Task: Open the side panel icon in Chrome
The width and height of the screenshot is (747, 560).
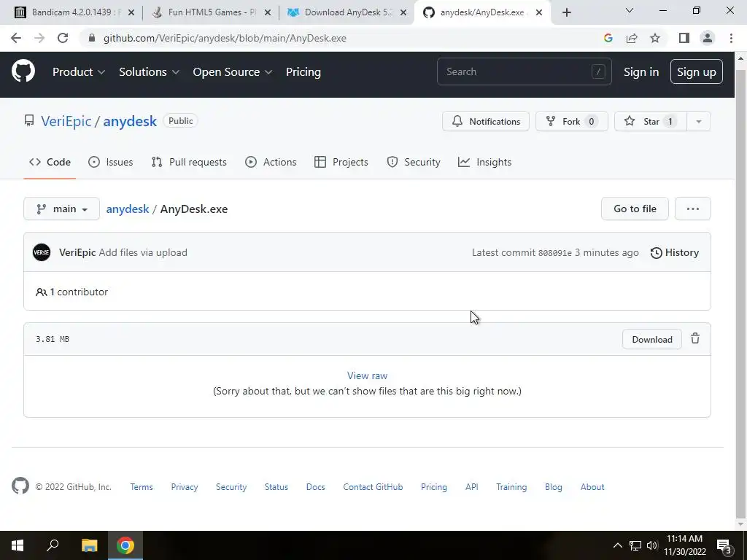Action: point(684,38)
